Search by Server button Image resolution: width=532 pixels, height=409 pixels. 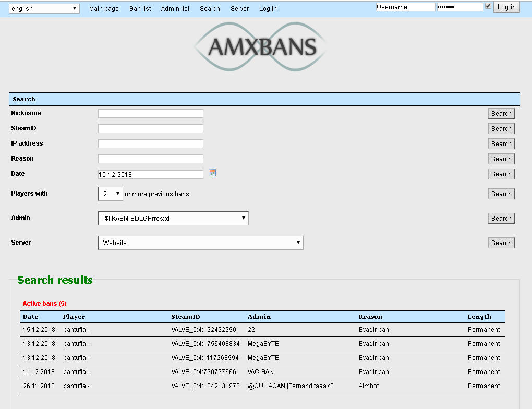[501, 243]
